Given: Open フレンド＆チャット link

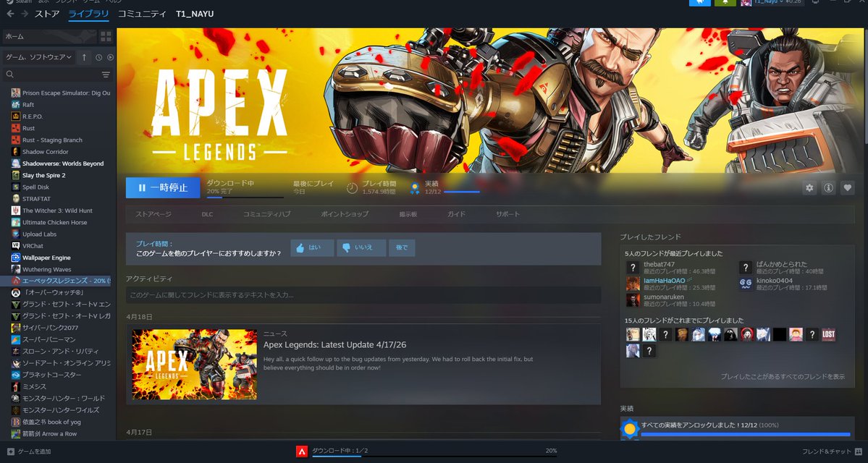Looking at the screenshot, I should coord(832,451).
